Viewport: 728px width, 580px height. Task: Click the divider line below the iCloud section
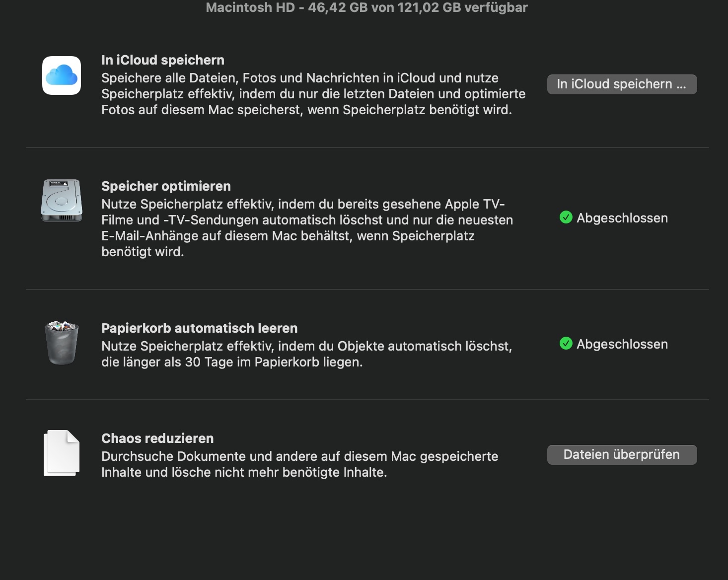click(x=367, y=147)
